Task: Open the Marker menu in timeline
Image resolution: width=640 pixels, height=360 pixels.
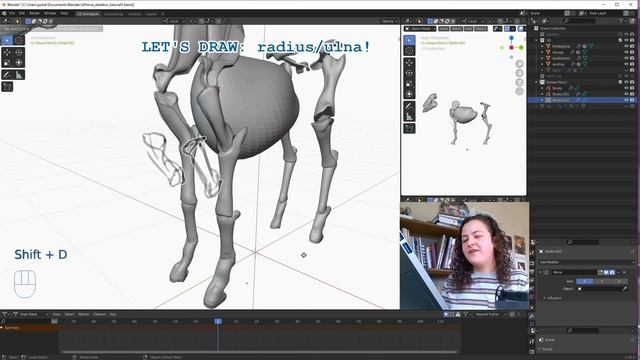Action: tap(83, 314)
